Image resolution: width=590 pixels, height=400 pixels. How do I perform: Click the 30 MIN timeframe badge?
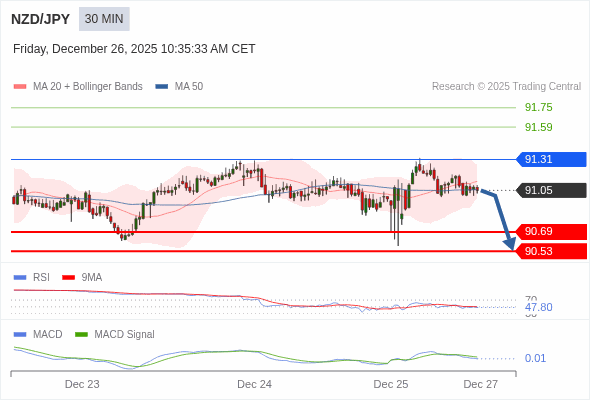click(x=104, y=19)
